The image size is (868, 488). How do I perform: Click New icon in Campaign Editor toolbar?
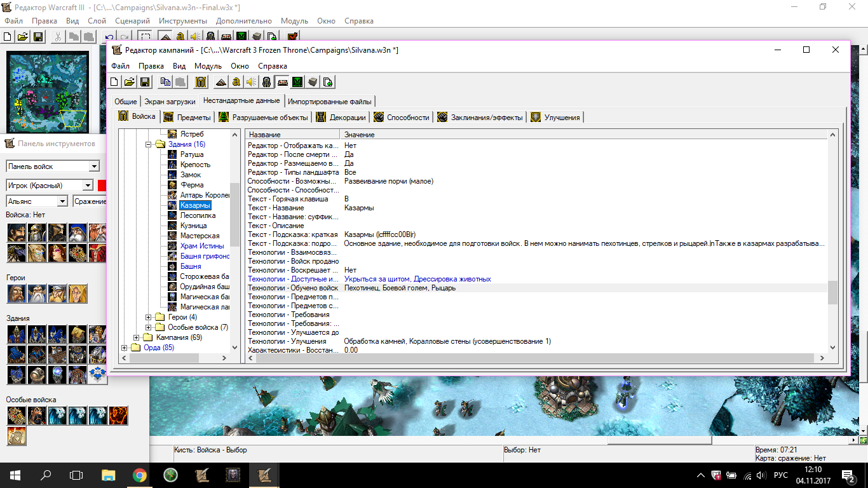point(114,82)
